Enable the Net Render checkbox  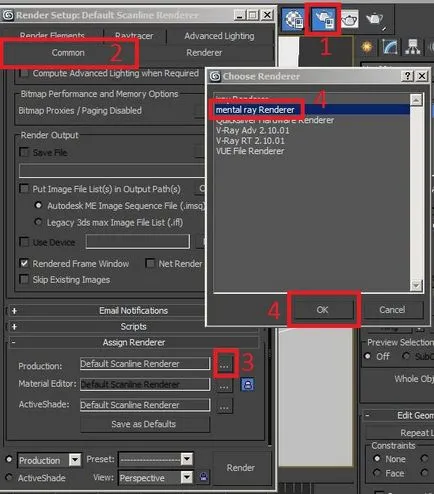(x=150, y=263)
